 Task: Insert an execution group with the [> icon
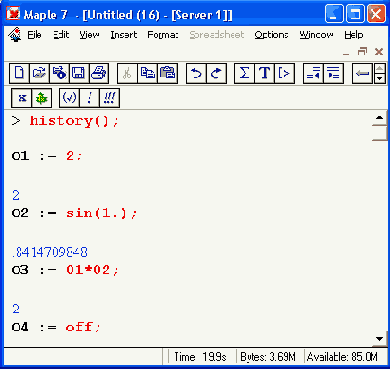pos(284,73)
